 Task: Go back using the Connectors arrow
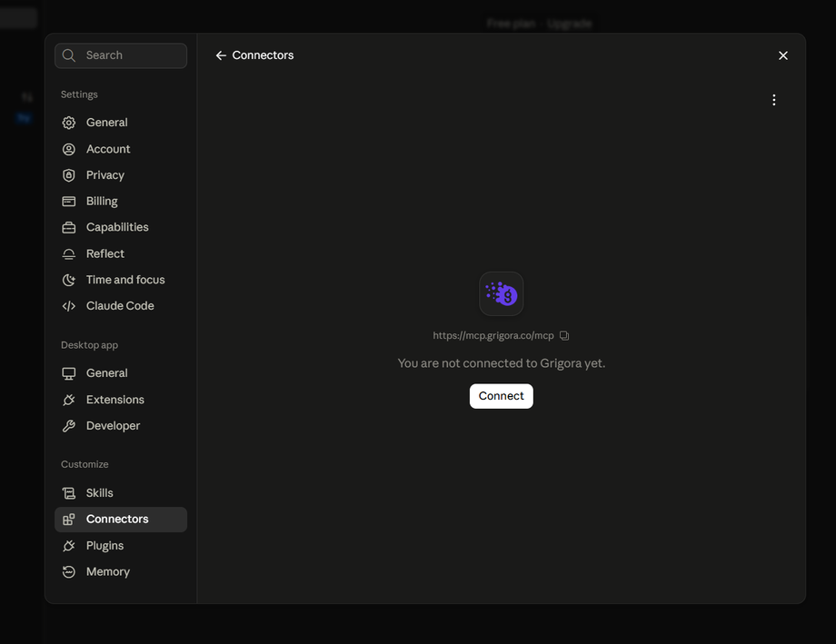coord(221,55)
